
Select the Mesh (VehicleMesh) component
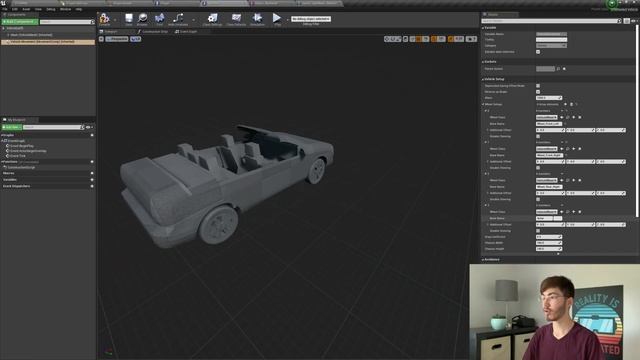[x=31, y=35]
